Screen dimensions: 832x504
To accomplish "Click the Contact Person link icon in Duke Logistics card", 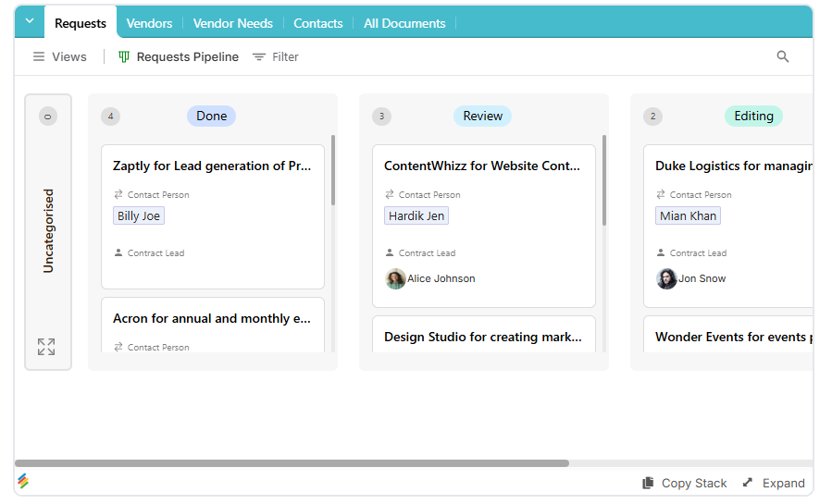I will (661, 194).
